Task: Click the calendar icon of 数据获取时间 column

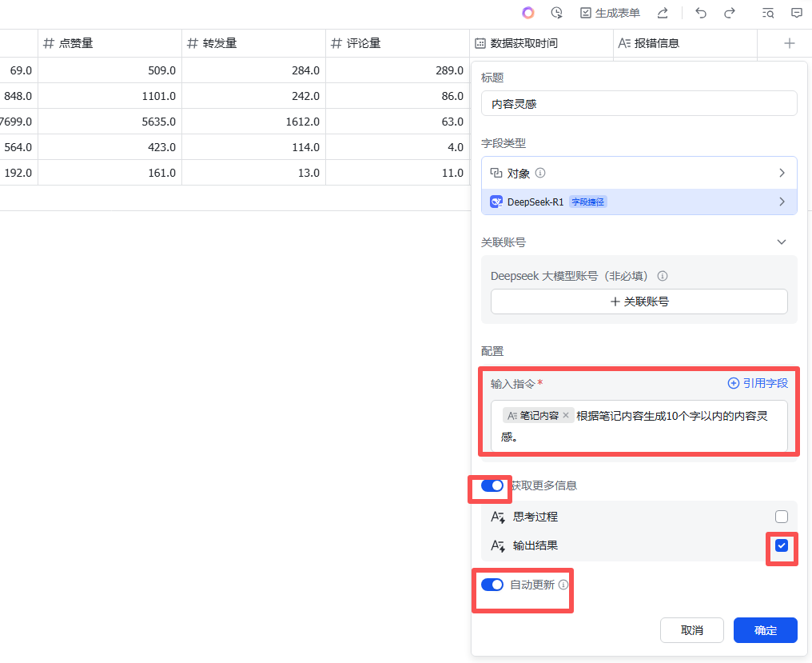Action: (480, 42)
